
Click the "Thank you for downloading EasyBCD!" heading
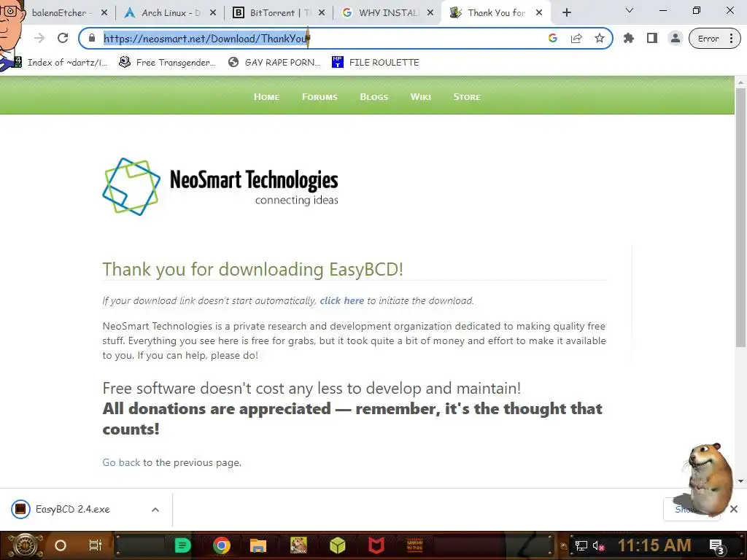[253, 269]
